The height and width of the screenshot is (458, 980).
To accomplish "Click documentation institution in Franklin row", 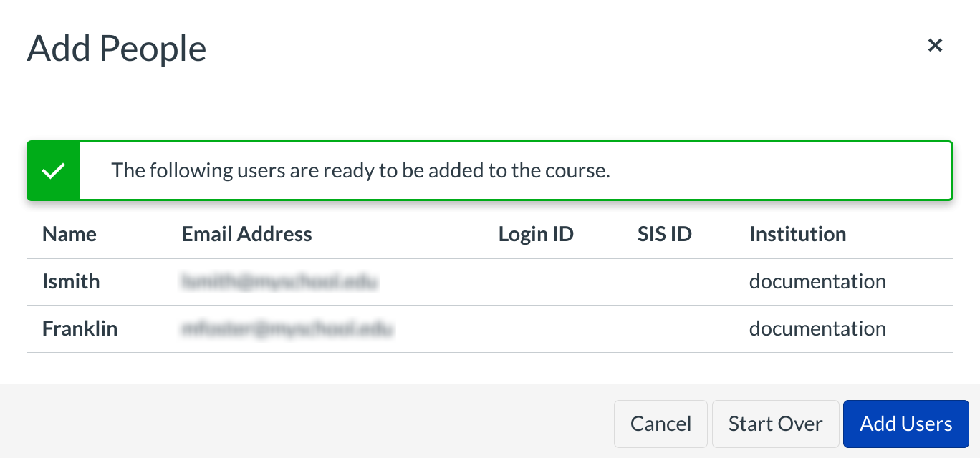I will [x=817, y=328].
